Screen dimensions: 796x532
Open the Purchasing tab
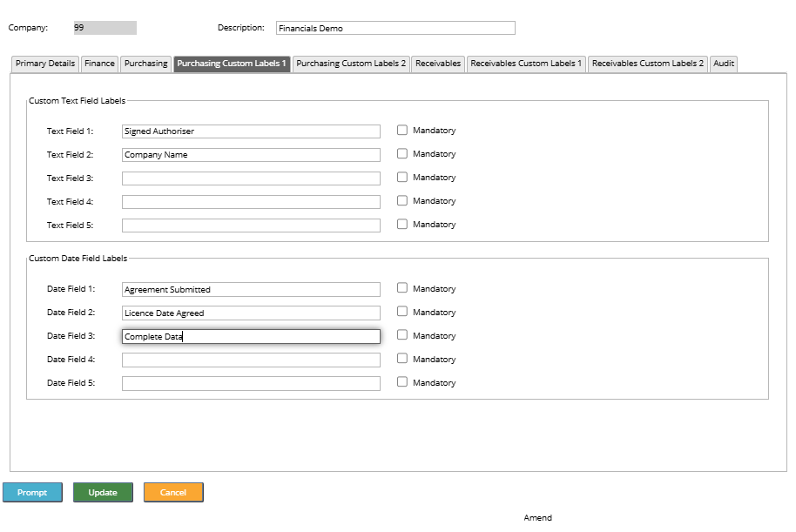click(x=145, y=64)
